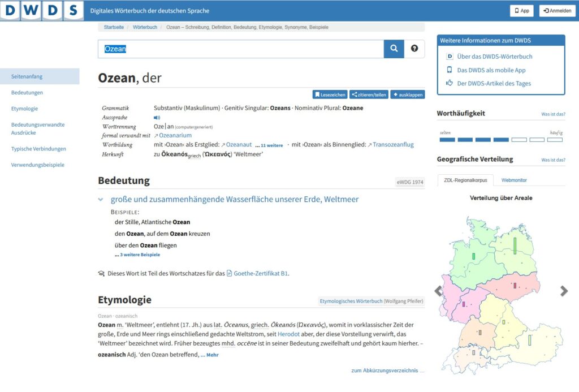This screenshot has width=579, height=392.
Task: Open the Goethe-Zertifikat B1 link
Action: click(x=261, y=273)
